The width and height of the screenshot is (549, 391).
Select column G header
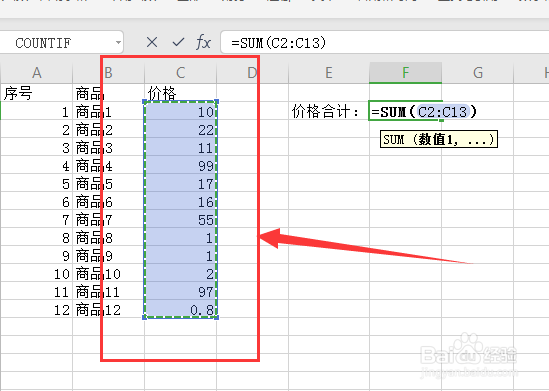pos(478,73)
